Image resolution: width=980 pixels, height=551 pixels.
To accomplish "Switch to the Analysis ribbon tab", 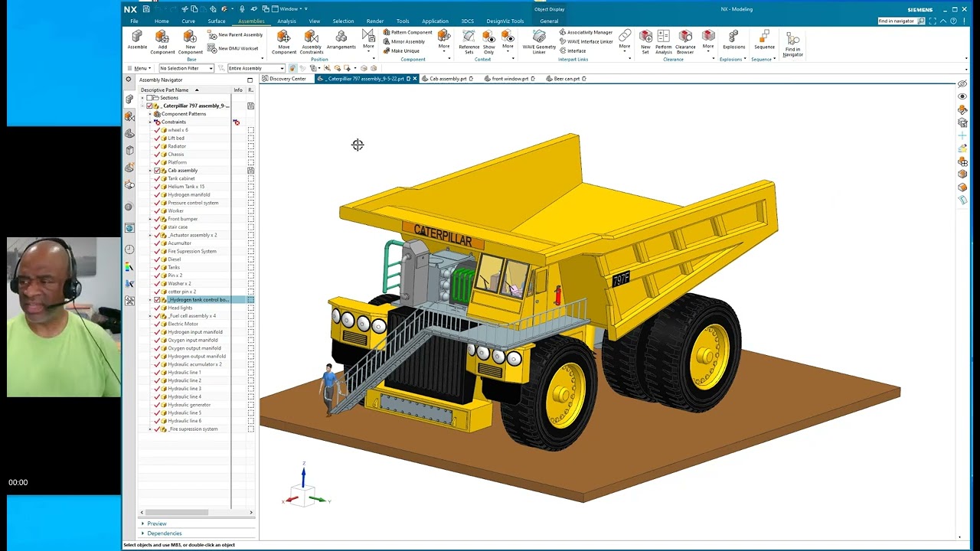I will coord(286,21).
